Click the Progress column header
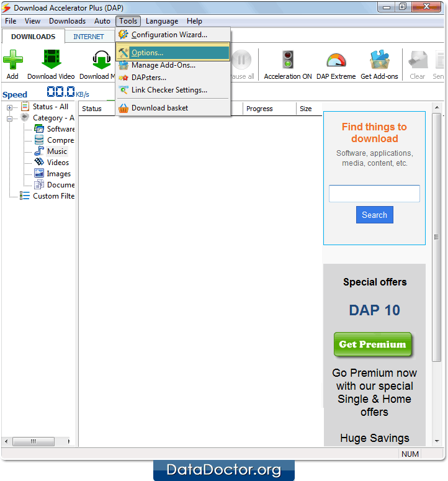The width and height of the screenshot is (448, 481). click(259, 109)
